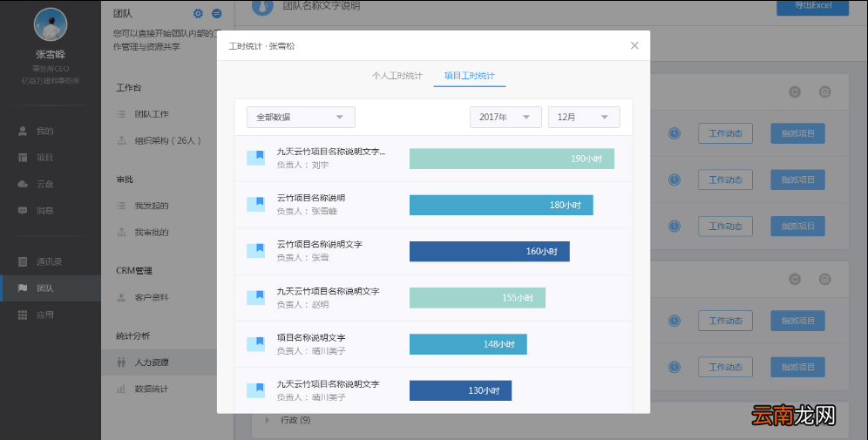Open the 全部数据 filter dropdown

click(x=301, y=118)
